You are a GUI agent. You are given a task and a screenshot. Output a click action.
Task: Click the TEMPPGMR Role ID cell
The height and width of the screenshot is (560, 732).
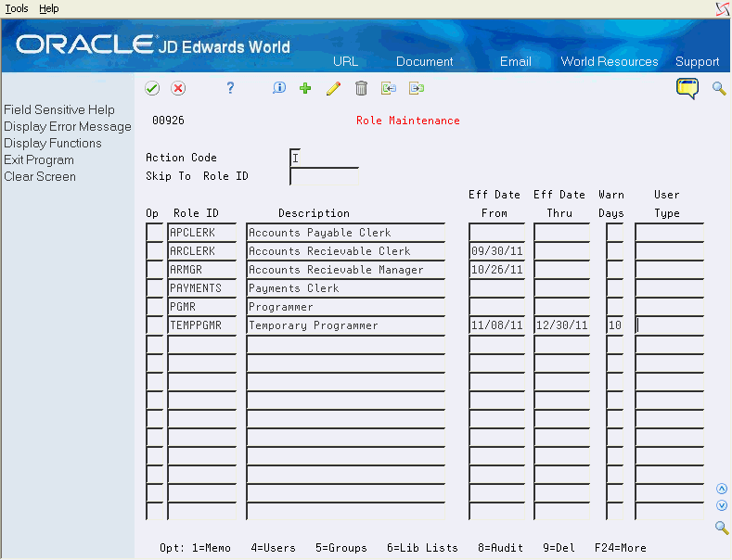[201, 325]
